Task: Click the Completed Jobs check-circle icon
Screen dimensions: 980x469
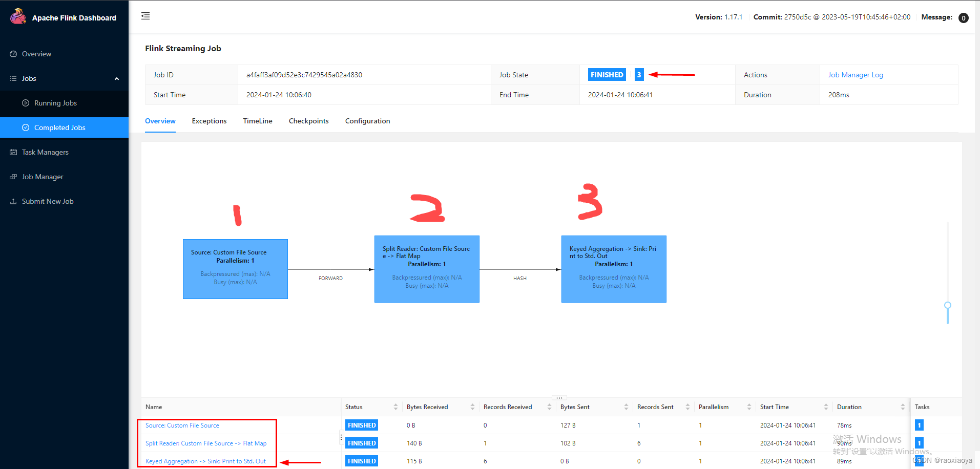Action: coord(26,127)
